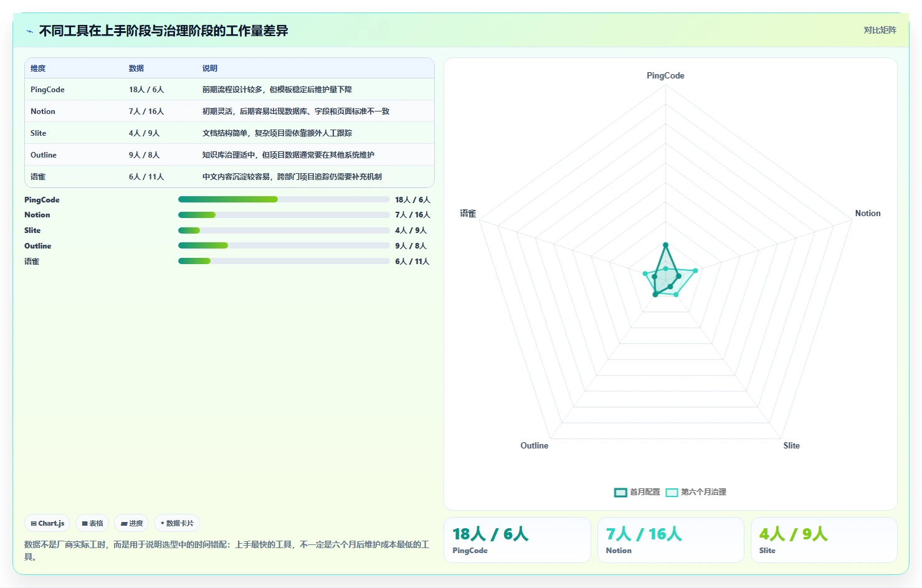Open the Notion 7人 / 16人 data card
This screenshot has width=922, height=588.
(671, 540)
